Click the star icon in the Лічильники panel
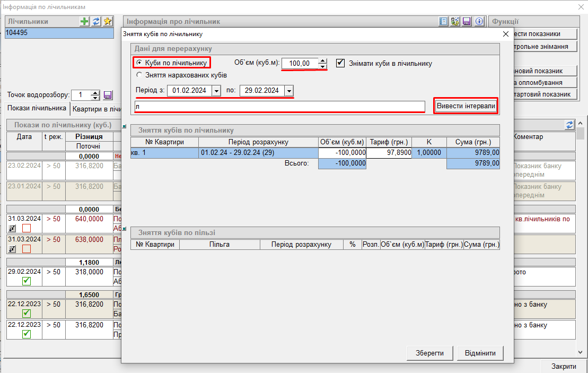The width and height of the screenshot is (588, 373). (108, 21)
